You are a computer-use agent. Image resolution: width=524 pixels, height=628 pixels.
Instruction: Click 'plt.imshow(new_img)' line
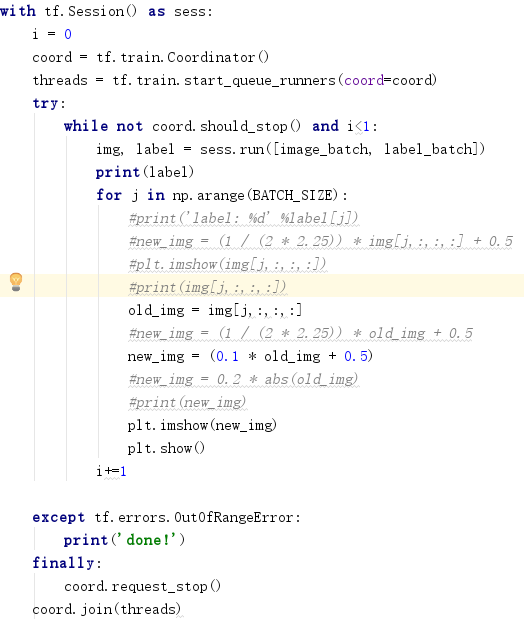click(202, 425)
